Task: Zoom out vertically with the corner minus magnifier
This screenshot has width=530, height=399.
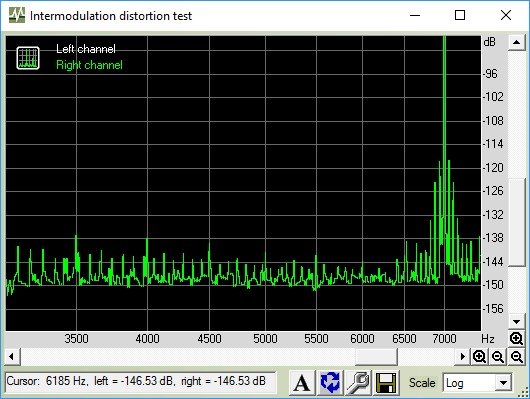Action: tap(516, 356)
